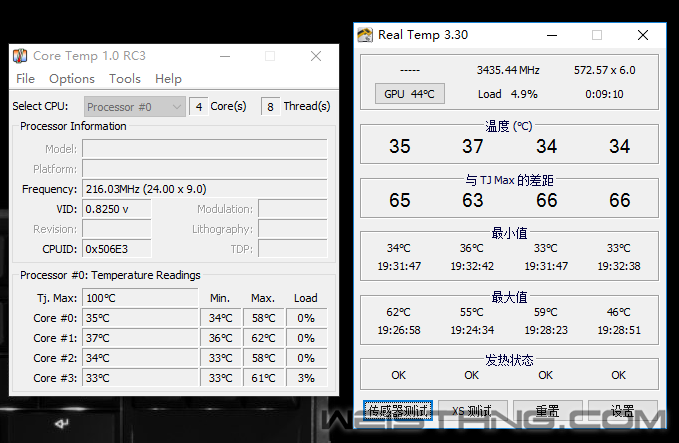
Task: Click the XS 测试 button
Action: (472, 410)
